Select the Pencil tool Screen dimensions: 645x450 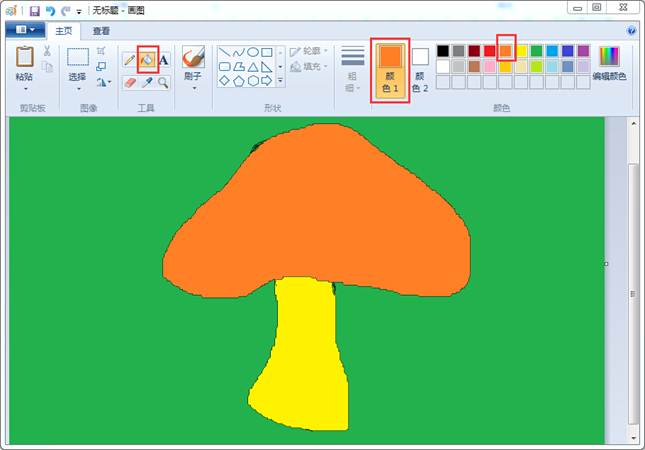pyautogui.click(x=129, y=60)
